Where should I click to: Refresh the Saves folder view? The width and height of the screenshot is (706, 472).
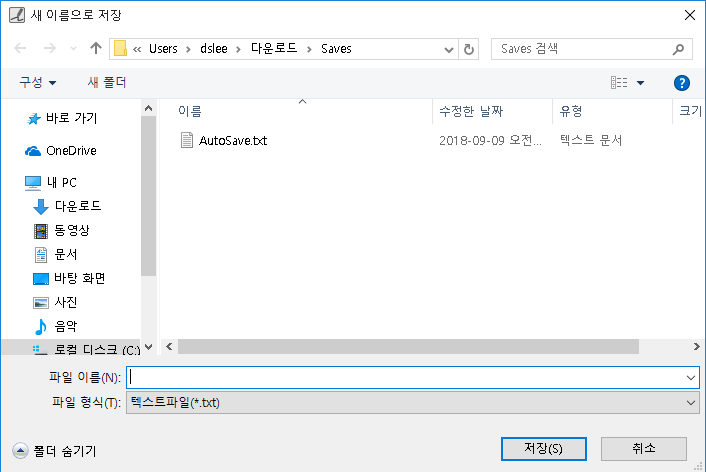pos(469,49)
